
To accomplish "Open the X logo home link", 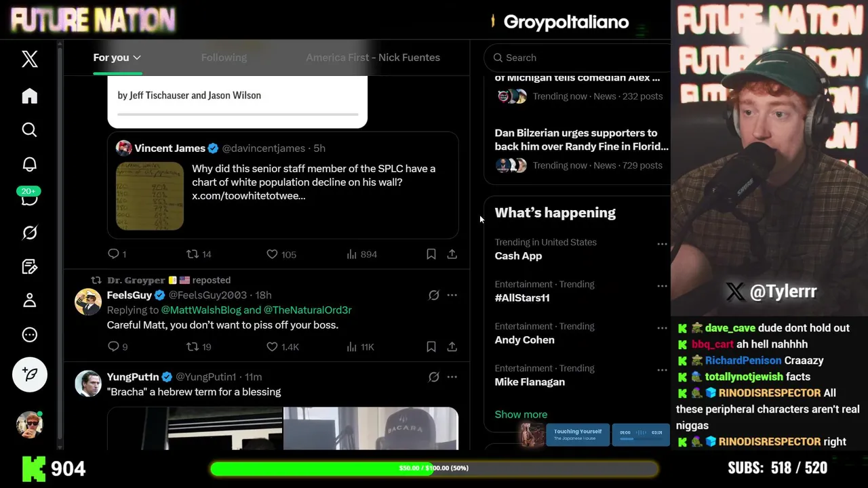I will pos(29,59).
